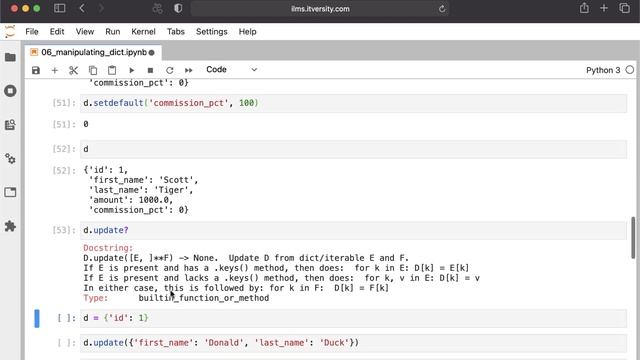Click the Jupyter logo icon
Viewport: 640px width, 360px height.
(10, 31)
